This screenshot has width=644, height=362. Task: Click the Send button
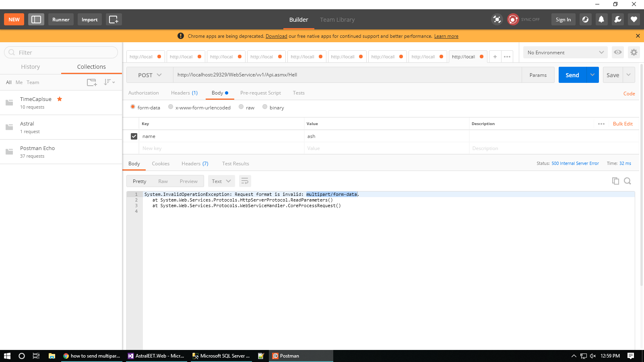point(572,75)
